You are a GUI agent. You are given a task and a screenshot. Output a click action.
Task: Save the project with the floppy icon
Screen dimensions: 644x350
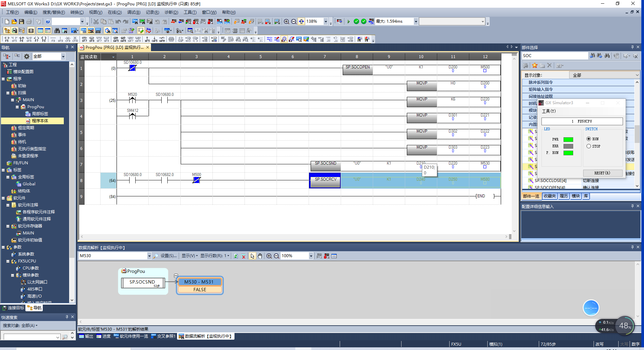pos(21,21)
